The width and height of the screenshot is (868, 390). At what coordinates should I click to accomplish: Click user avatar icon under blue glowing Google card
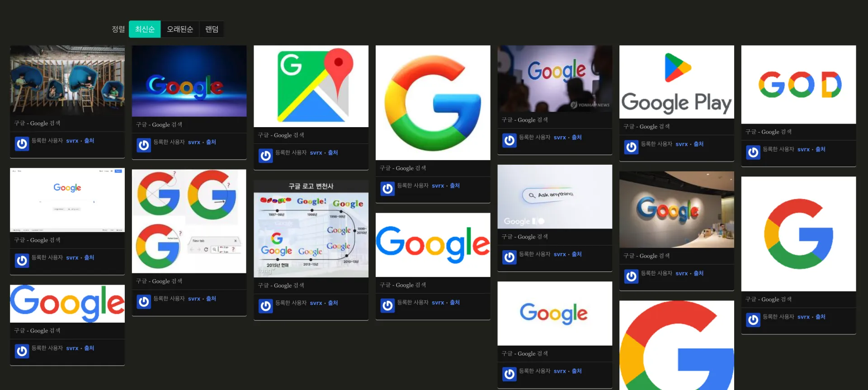click(x=144, y=145)
